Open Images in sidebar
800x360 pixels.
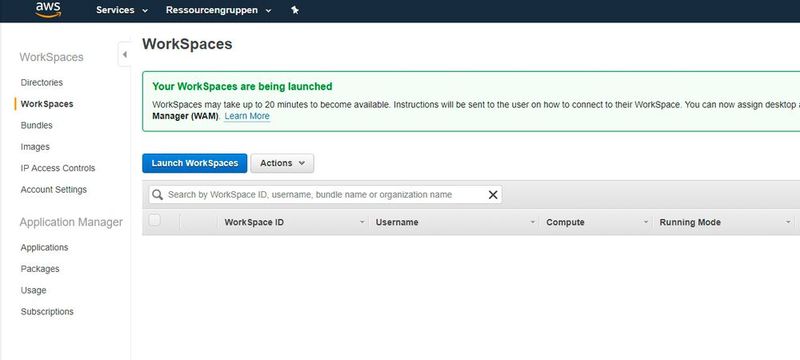35,147
